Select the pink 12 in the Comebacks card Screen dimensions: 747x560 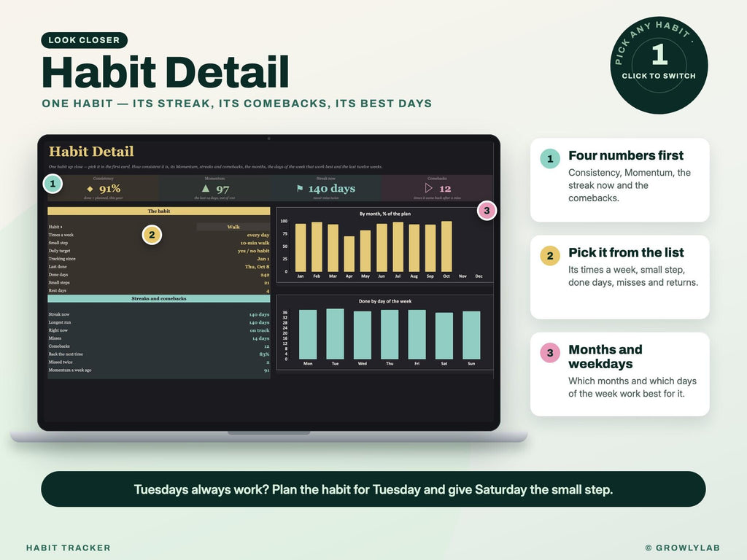coord(445,189)
